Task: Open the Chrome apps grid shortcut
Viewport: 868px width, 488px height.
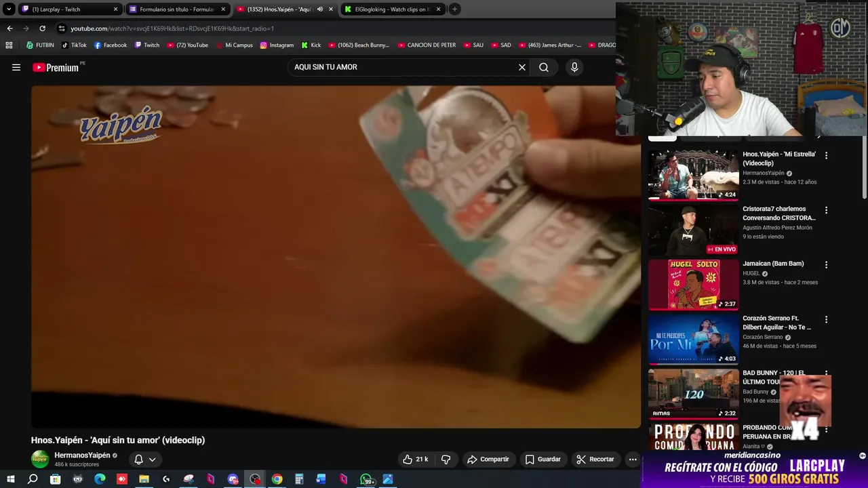Action: [9, 45]
